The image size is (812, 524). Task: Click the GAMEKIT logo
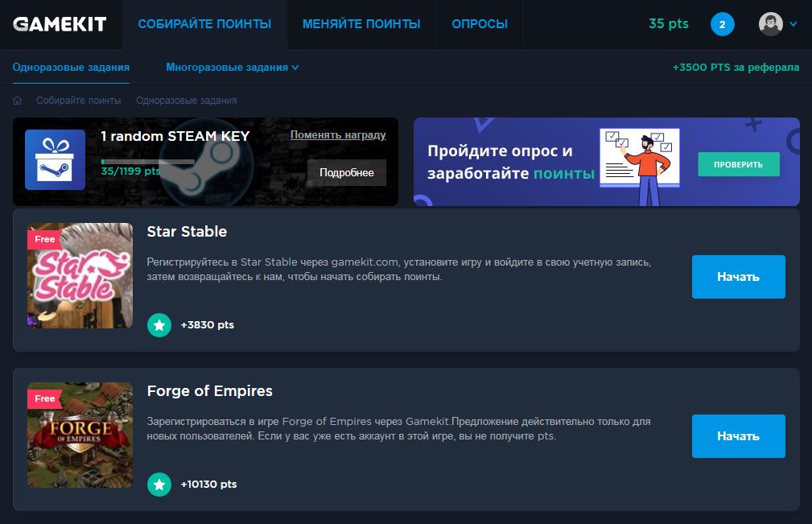click(60, 24)
